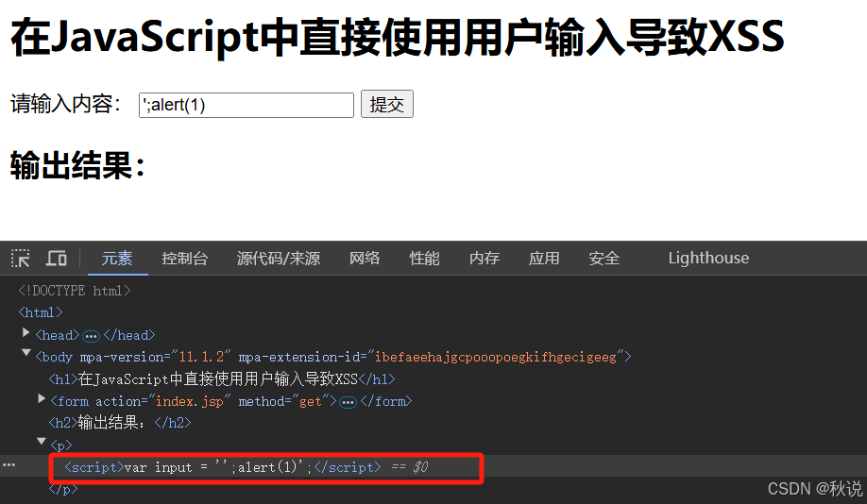This screenshot has height=504, width=867.
Task: Switch to the 网络 tab
Action: [x=365, y=258]
